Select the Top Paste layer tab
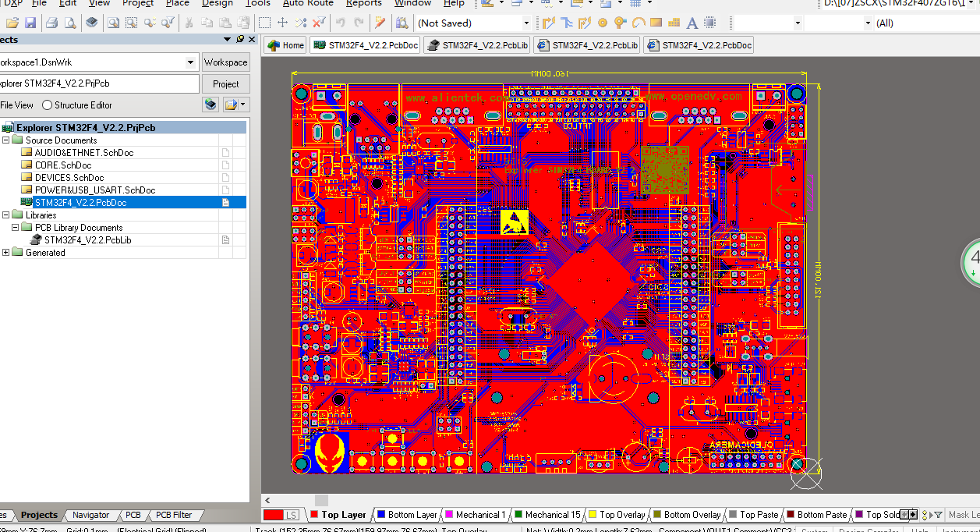The height and width of the screenshot is (532, 980). pos(754,515)
